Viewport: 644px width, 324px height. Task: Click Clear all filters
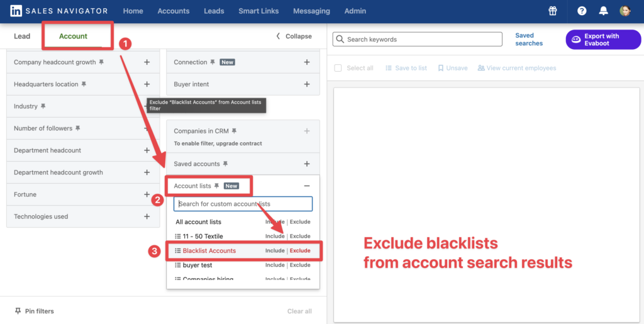(x=299, y=311)
